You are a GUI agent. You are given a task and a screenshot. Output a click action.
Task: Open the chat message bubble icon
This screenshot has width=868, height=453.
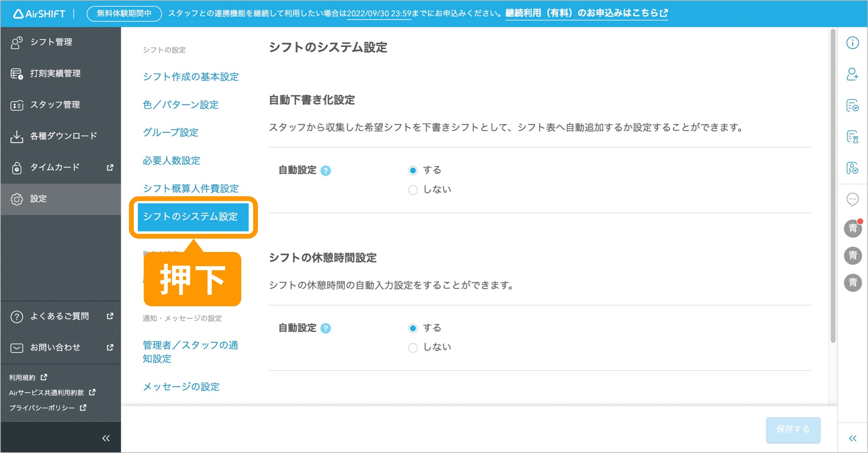pyautogui.click(x=853, y=200)
